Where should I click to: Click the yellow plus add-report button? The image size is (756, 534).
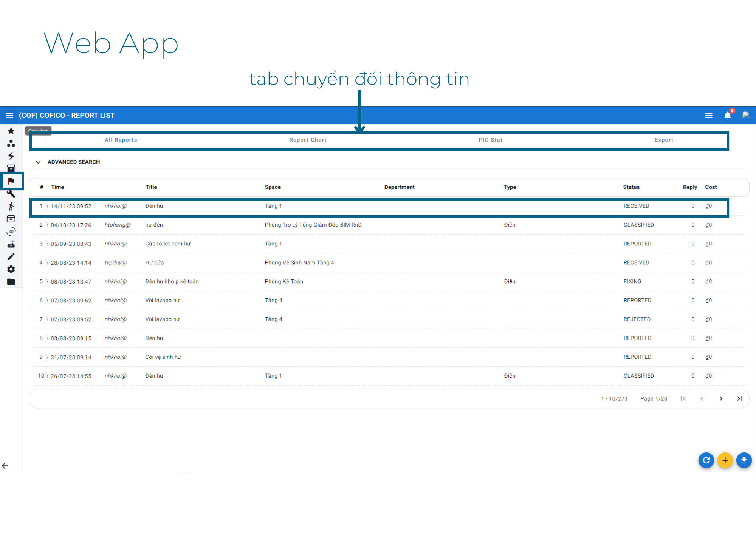(x=725, y=460)
